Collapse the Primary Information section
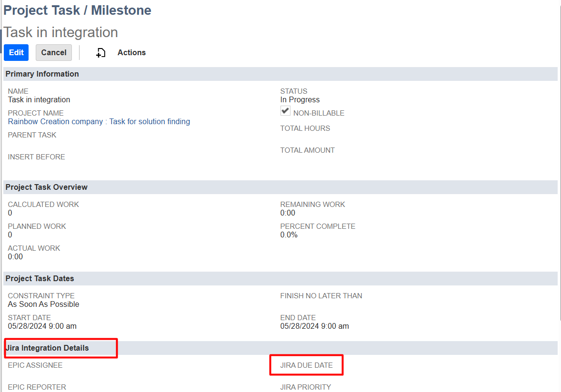 coord(42,74)
